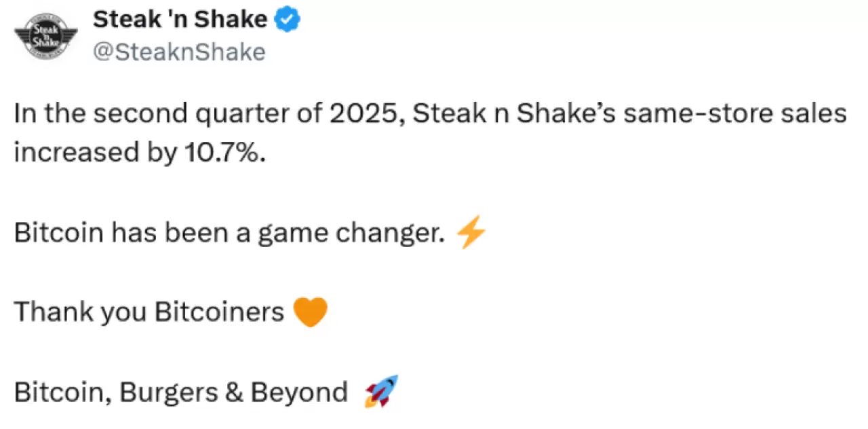This screenshot has height=429, width=868.
Task: Click the lightning bolt emoji
Action: [471, 234]
